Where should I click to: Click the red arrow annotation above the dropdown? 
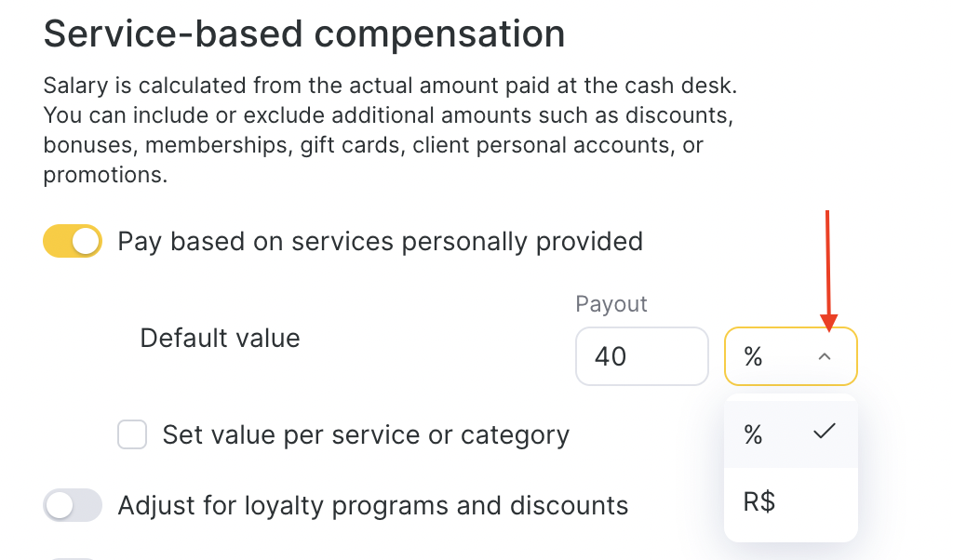click(x=827, y=270)
